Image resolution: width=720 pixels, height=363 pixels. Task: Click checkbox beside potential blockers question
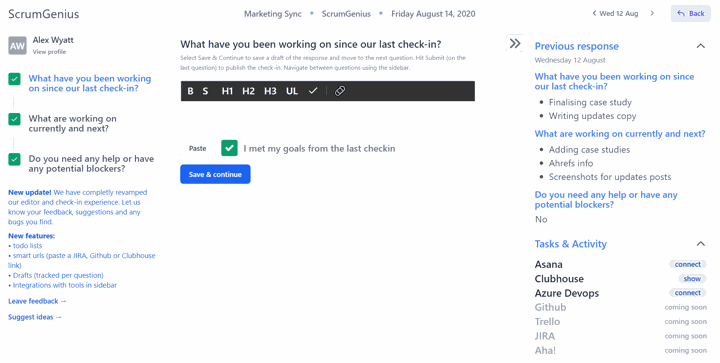click(15, 159)
